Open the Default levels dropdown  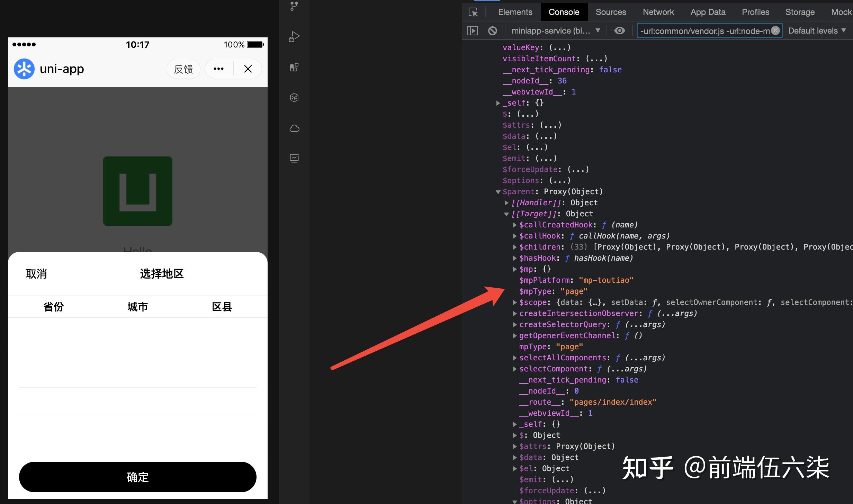[817, 31]
